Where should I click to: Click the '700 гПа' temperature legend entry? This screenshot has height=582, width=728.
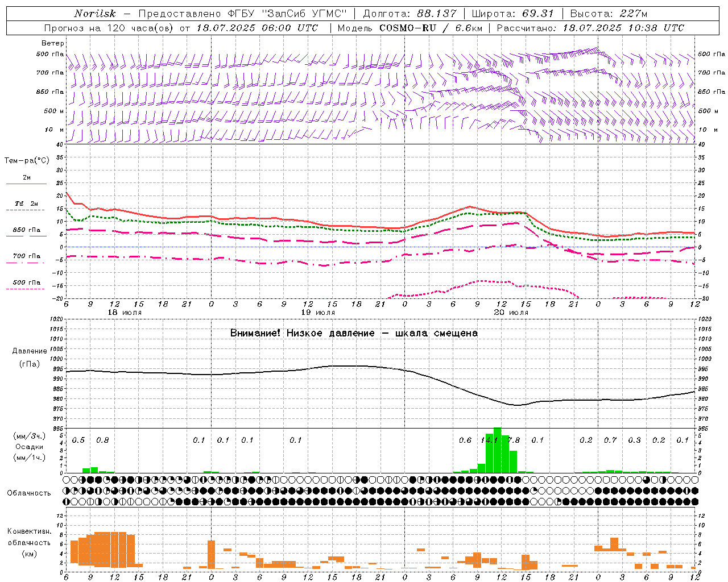26,256
